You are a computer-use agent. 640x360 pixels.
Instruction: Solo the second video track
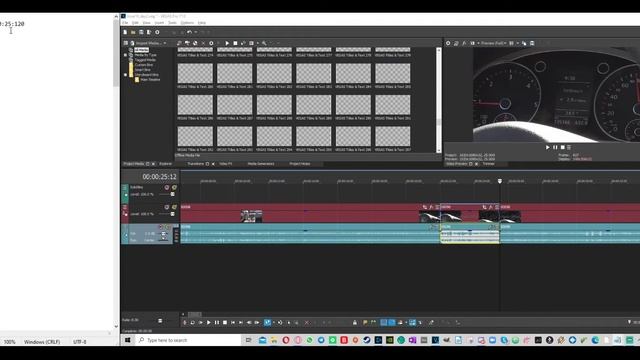tap(174, 207)
